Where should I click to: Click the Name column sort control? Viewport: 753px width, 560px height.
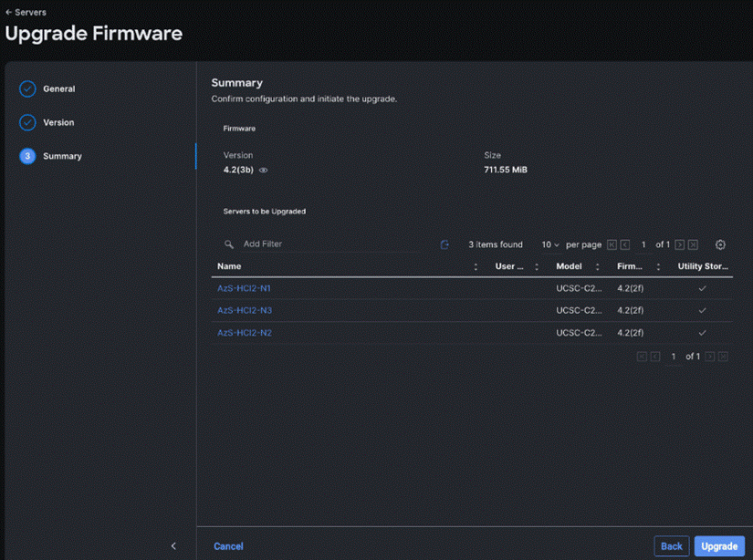coord(476,265)
